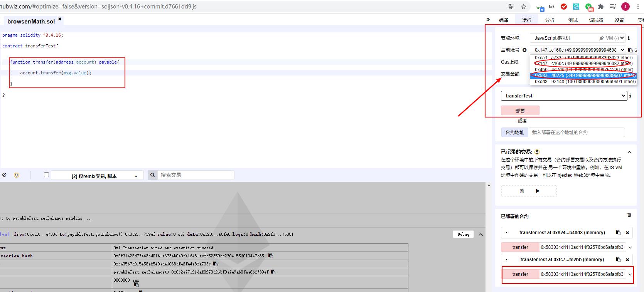Open the puzzle-piece extensions menu
The width and height of the screenshot is (644, 292).
click(x=600, y=7)
